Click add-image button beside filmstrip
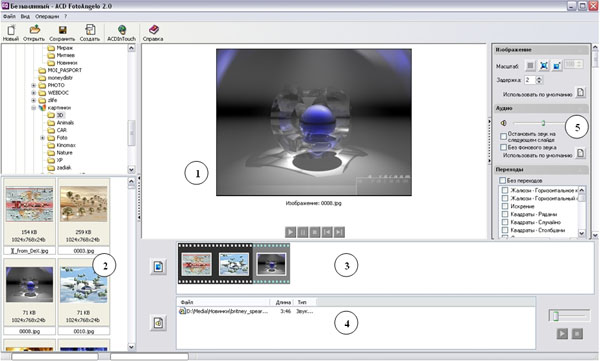 point(158,266)
